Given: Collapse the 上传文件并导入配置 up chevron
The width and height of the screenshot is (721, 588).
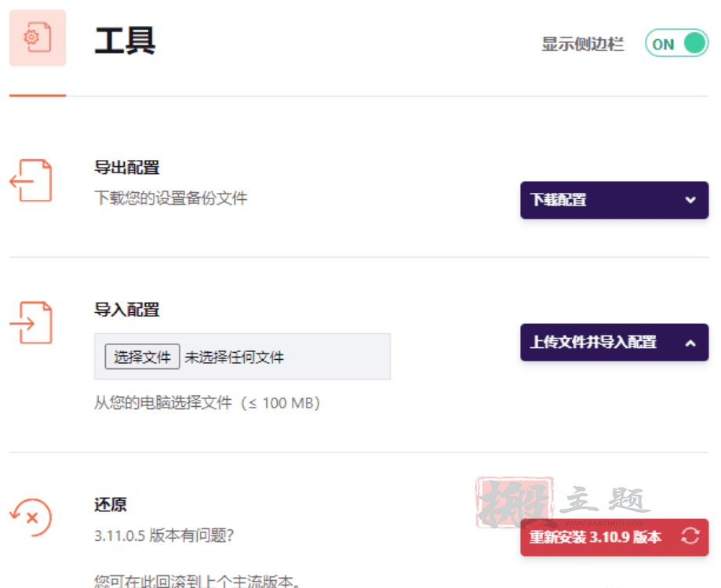Looking at the screenshot, I should (x=690, y=343).
